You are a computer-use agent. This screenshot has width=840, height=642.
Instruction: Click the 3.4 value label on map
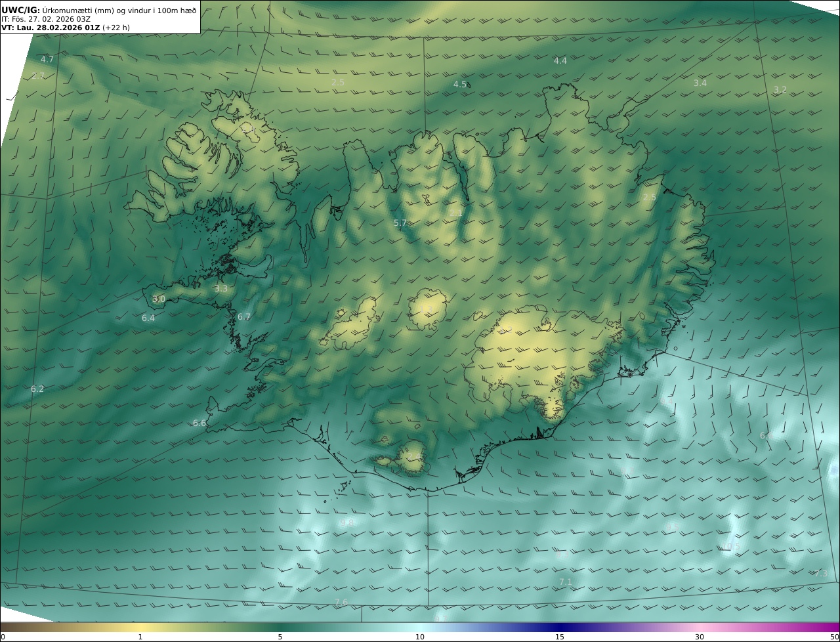[700, 83]
